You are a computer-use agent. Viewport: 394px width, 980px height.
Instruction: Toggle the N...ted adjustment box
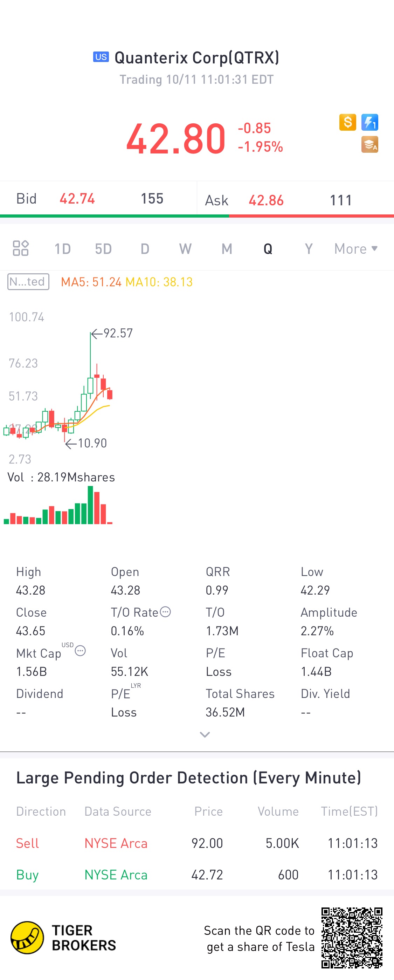coord(28,282)
